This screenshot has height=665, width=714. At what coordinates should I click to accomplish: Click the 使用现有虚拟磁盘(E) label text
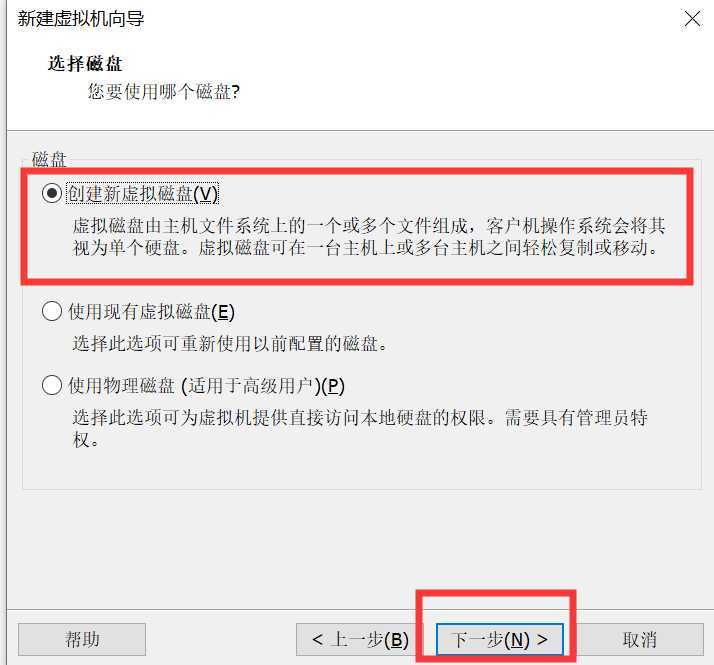pos(152,312)
